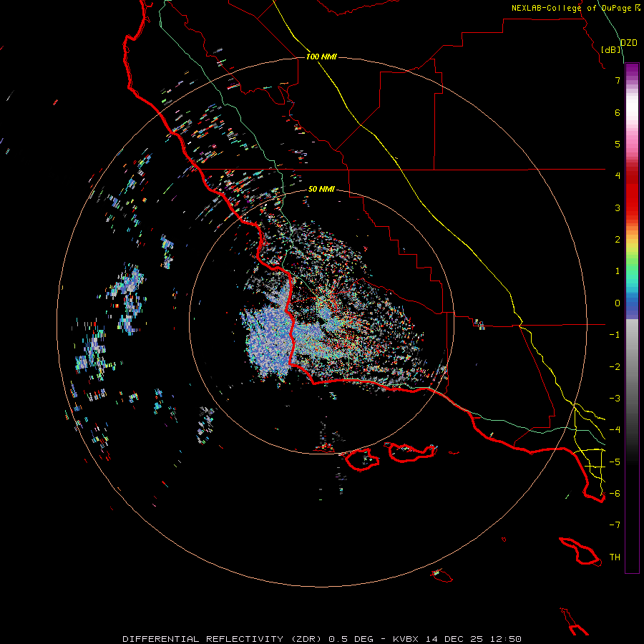
Task: Click the 6 value on color scale
Action: click(x=618, y=112)
